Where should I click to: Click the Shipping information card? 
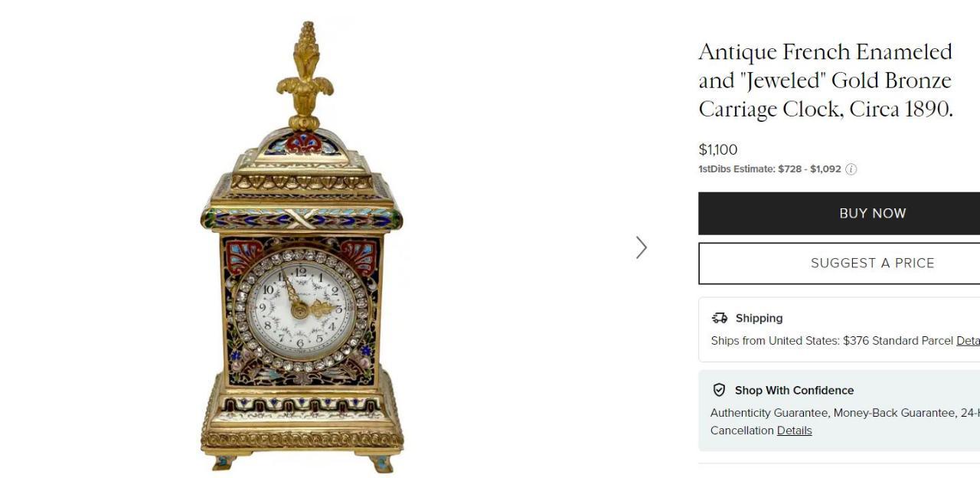coord(839,329)
